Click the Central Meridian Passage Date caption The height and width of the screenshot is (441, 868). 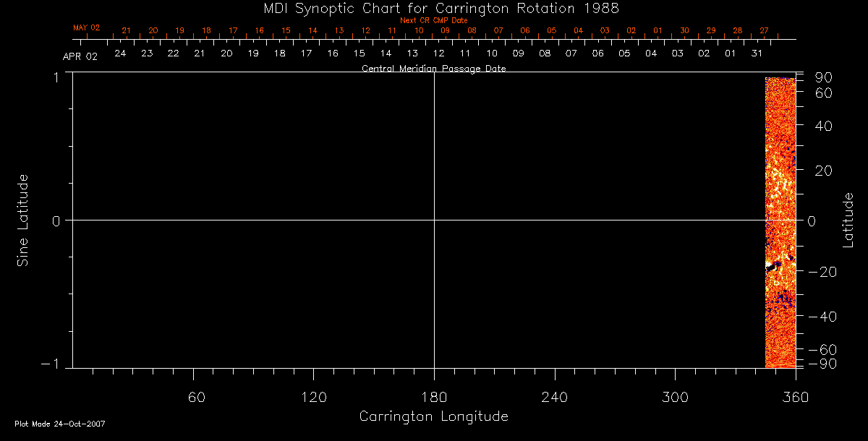tap(433, 69)
